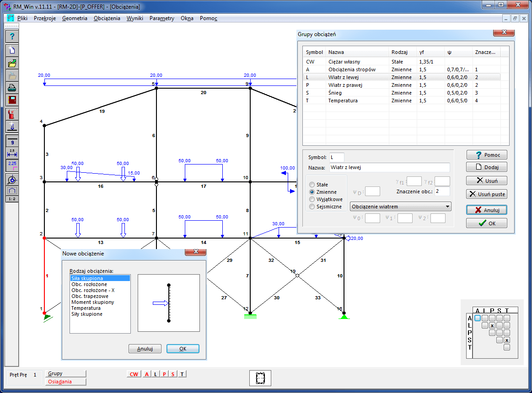The image size is (532, 393).
Task: Click the 2.5 dimension display icon
Action: point(12,153)
